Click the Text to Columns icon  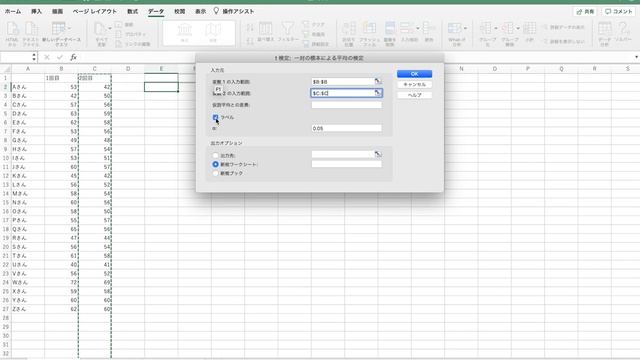pyautogui.click(x=349, y=29)
